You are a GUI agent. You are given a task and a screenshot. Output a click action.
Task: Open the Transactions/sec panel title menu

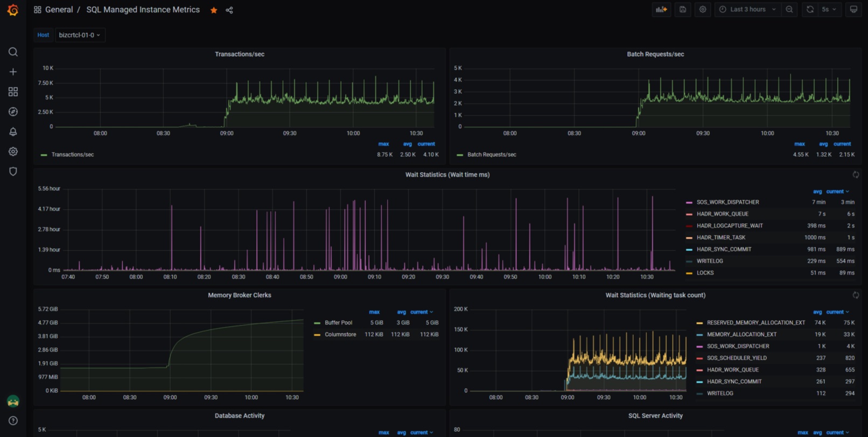point(240,54)
